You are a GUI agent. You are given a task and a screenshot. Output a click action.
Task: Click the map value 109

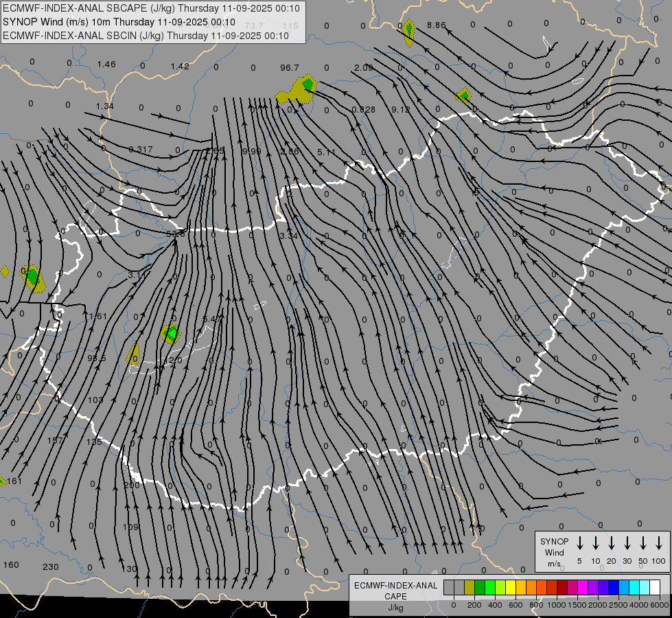pos(130,527)
